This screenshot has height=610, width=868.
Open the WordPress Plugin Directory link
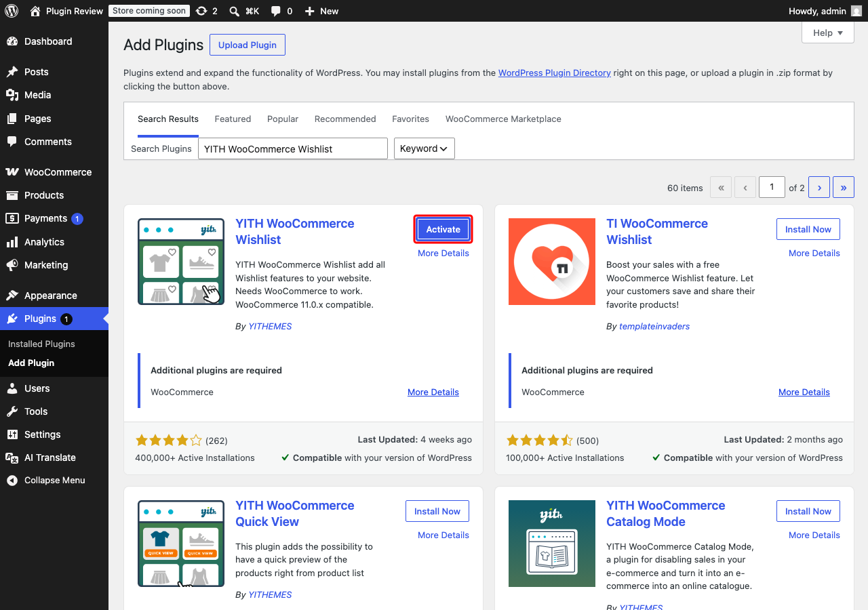tap(555, 73)
